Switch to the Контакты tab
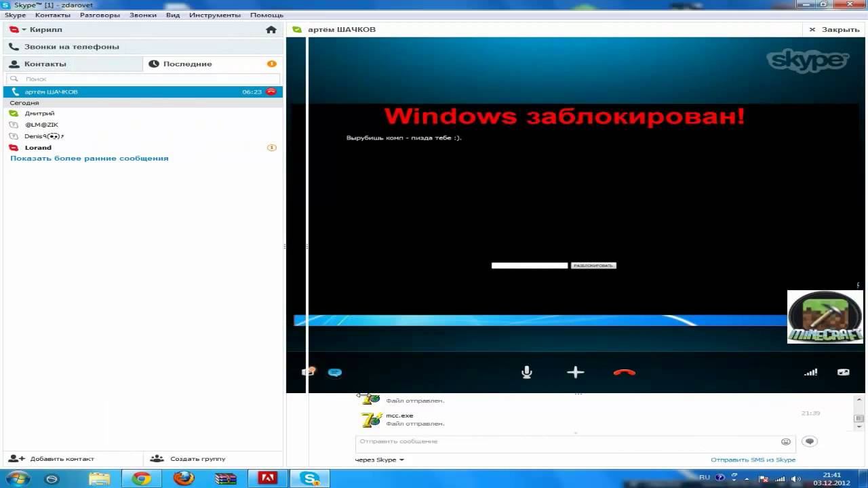 (x=73, y=64)
